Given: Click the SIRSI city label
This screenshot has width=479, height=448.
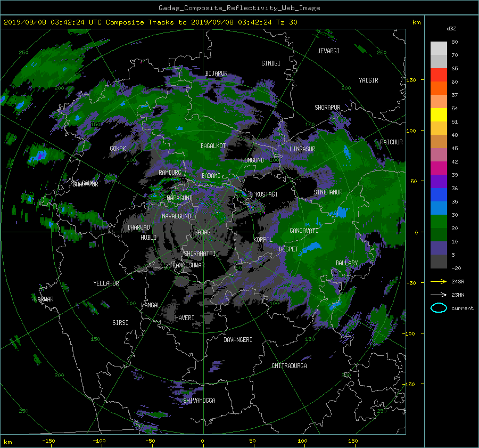Looking at the screenshot, I should [x=120, y=323].
